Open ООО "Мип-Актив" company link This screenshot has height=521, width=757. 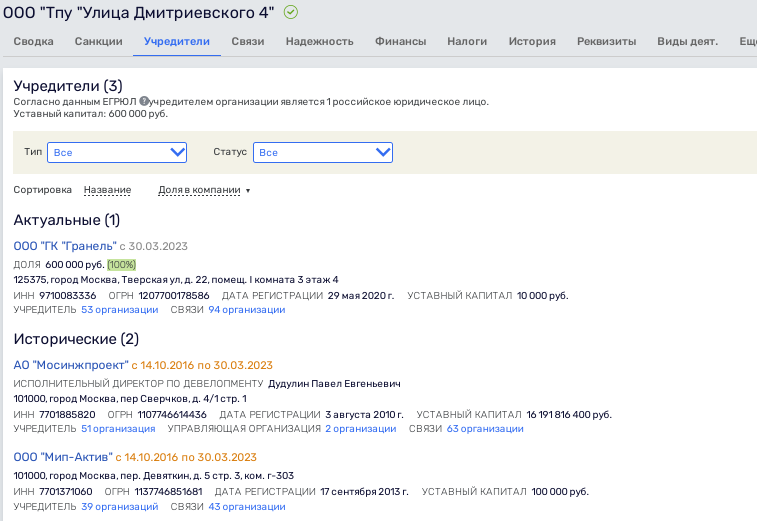(63, 457)
